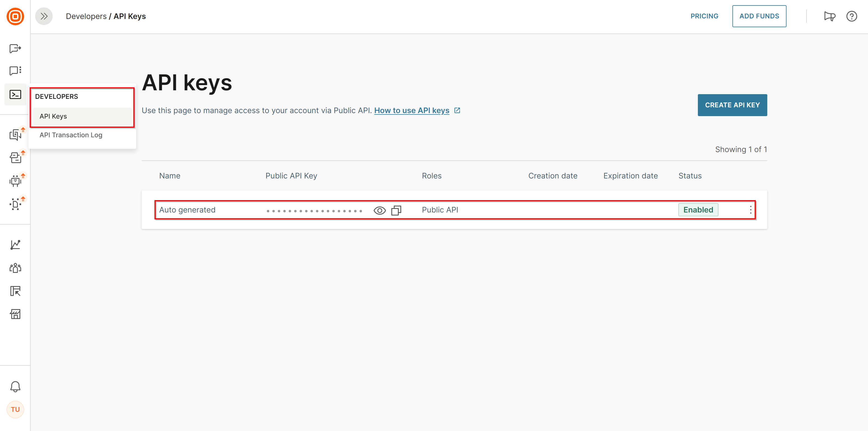Image resolution: width=868 pixels, height=431 pixels.
Task: Click API Keys in the breadcrumb
Action: (130, 16)
